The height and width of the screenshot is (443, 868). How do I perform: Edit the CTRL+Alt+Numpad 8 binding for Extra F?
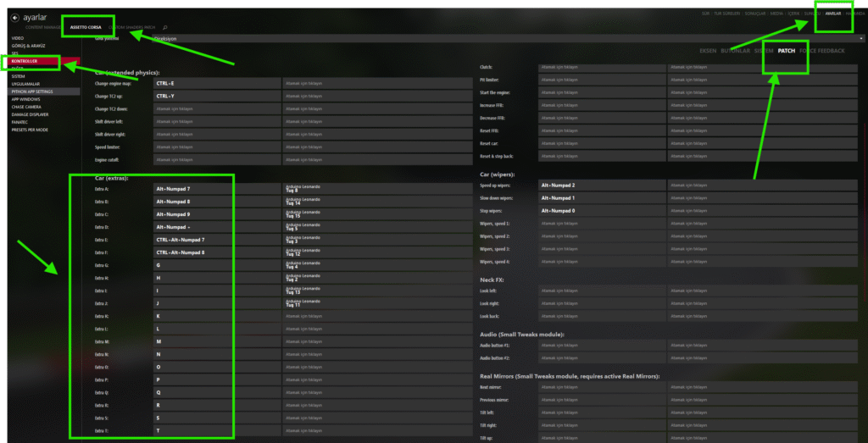[x=217, y=252]
